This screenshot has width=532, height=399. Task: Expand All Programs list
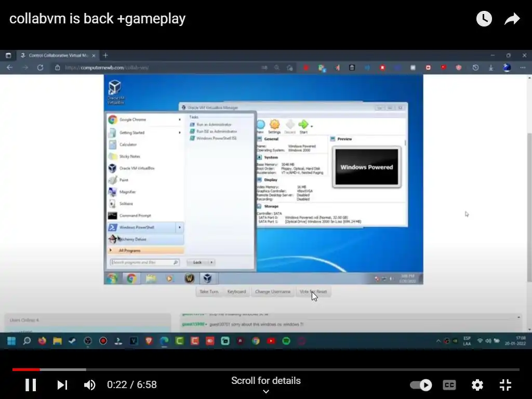(x=145, y=250)
